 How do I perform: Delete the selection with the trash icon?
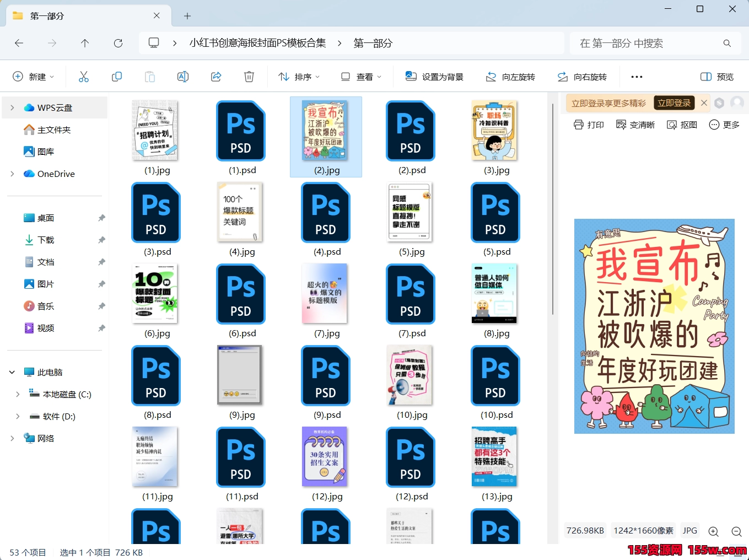click(x=249, y=77)
